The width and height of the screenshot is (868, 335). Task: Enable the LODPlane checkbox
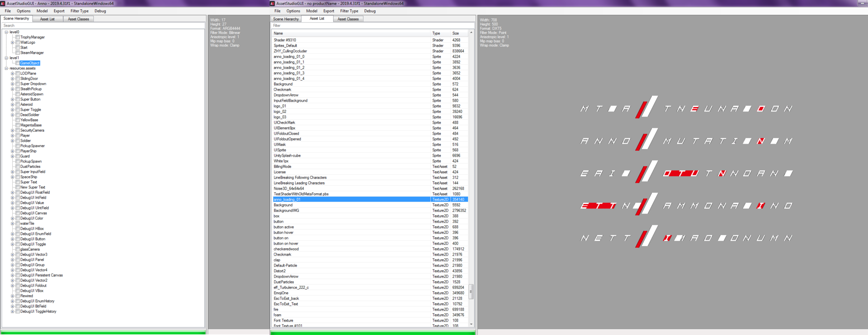18,74
